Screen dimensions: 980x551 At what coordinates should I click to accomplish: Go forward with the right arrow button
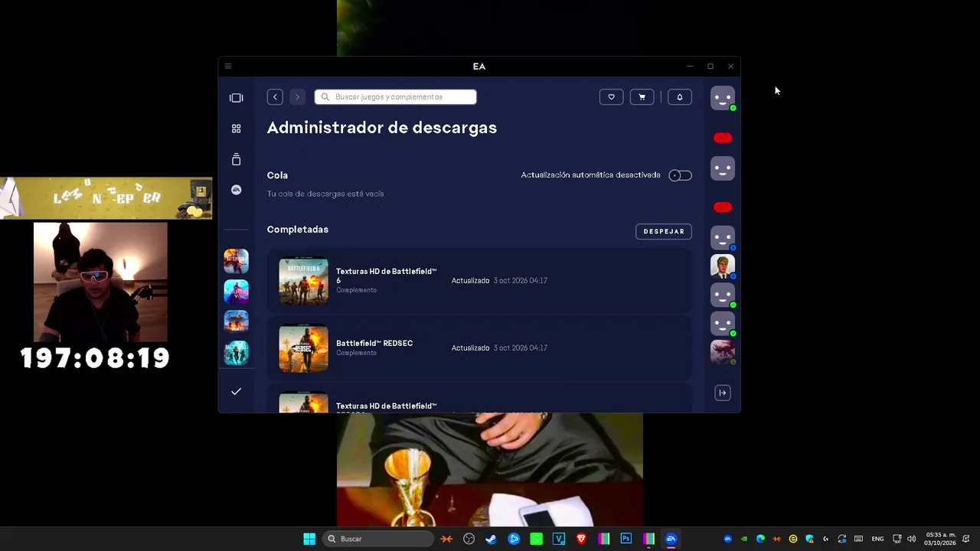pos(298,97)
